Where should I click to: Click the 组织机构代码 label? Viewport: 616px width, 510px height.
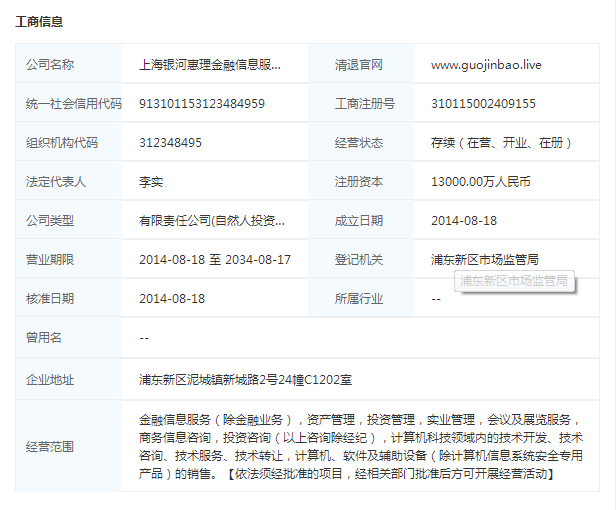[x=62, y=143]
